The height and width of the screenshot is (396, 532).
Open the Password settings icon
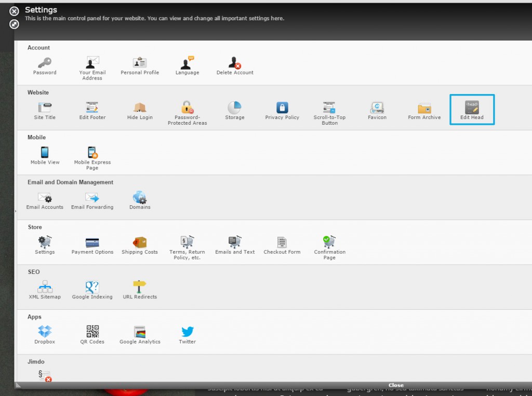(45, 63)
